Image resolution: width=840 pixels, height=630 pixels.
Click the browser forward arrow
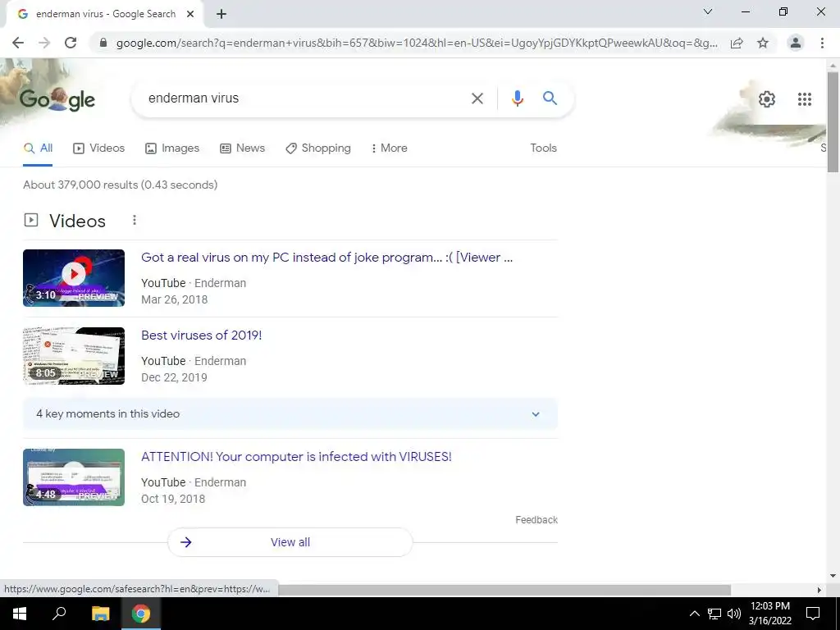point(44,43)
